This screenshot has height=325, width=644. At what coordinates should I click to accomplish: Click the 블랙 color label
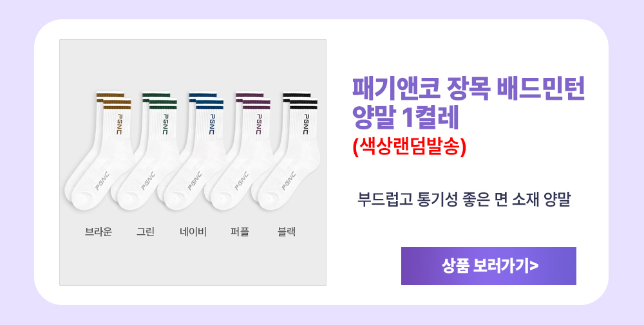pos(287,232)
